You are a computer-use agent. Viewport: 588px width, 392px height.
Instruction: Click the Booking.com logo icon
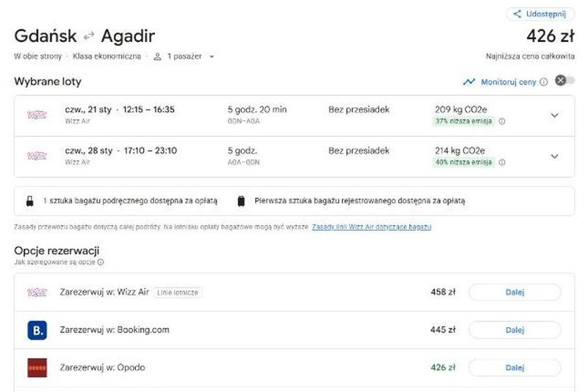point(37,330)
